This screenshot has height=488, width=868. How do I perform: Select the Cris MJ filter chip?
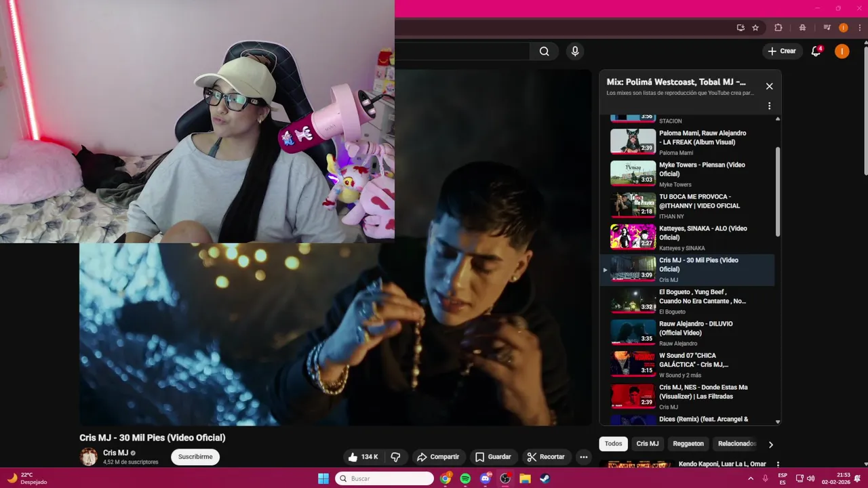pyautogui.click(x=648, y=444)
